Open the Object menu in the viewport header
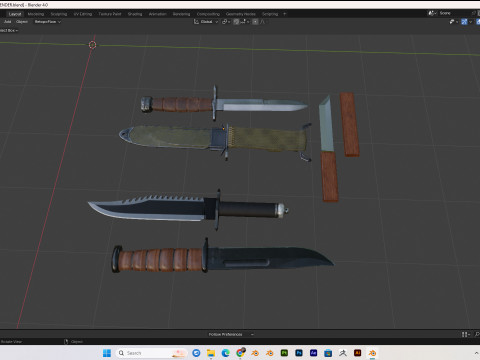 click(x=22, y=22)
